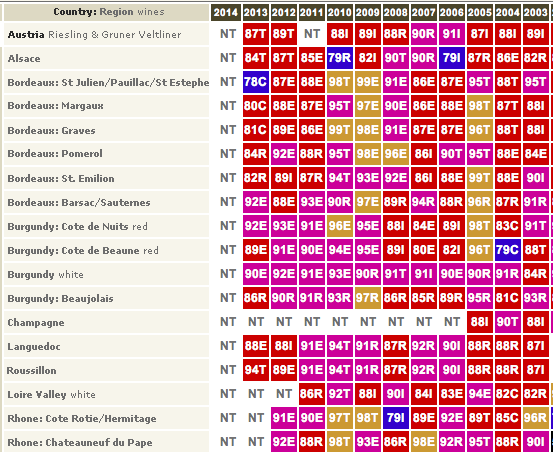Click the 2013 column header
The height and width of the screenshot is (452, 553).
tap(256, 13)
